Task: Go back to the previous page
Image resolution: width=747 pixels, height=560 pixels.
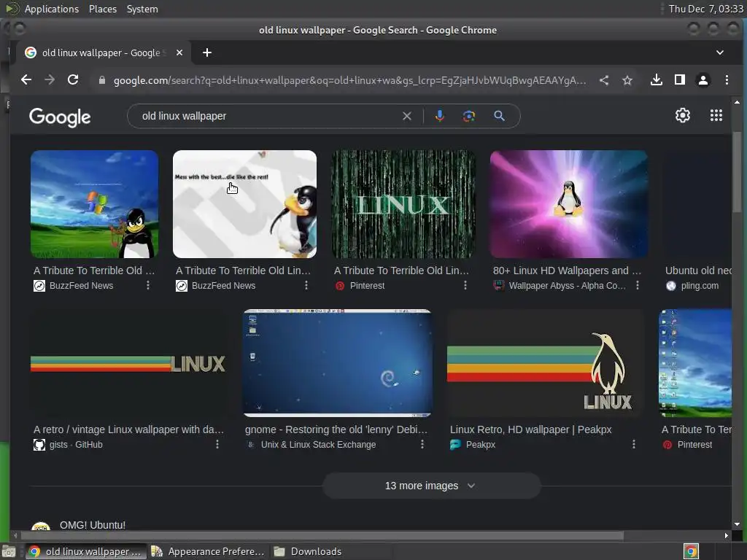Action: click(26, 80)
